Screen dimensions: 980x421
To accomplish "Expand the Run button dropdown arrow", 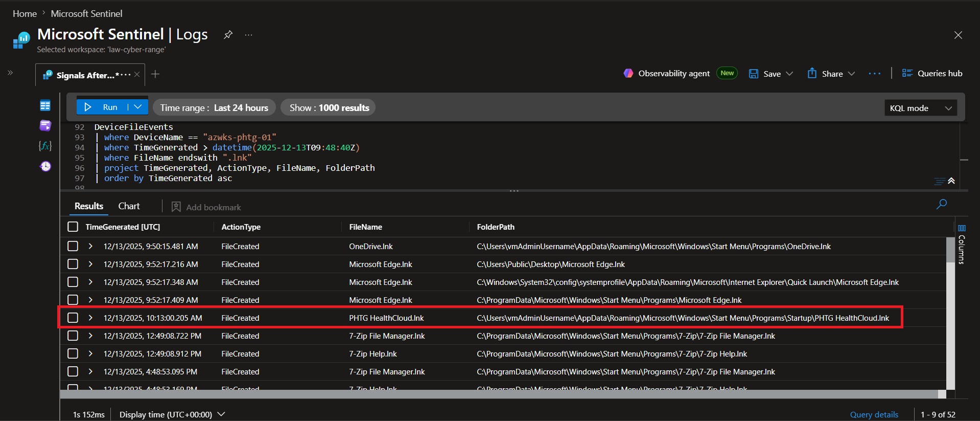I will click(138, 107).
